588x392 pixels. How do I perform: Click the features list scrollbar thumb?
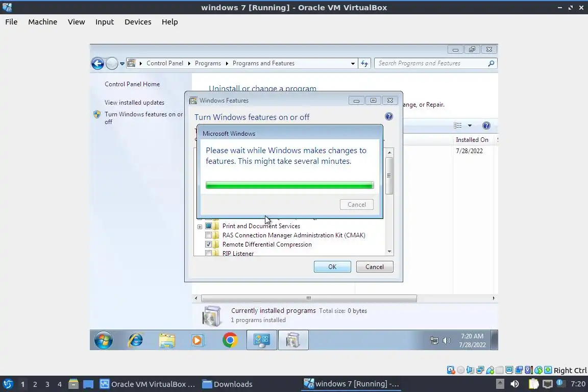tap(389, 176)
